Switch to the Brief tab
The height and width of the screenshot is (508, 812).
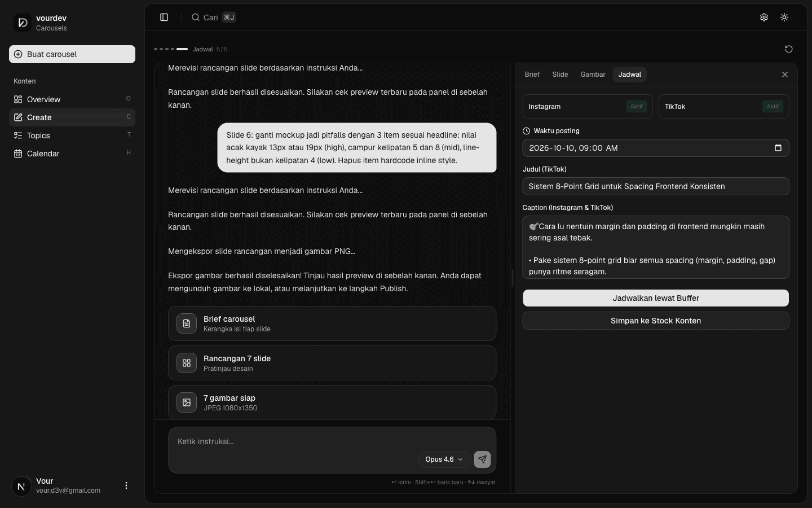pyautogui.click(x=532, y=75)
